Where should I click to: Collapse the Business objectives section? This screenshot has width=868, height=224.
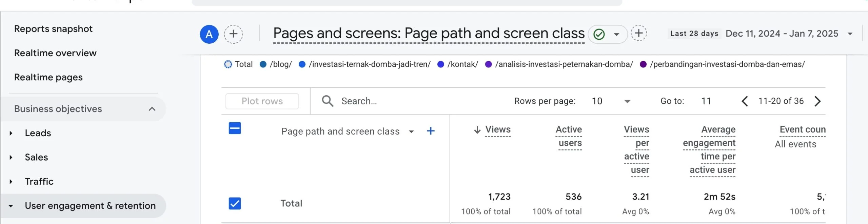pos(152,109)
